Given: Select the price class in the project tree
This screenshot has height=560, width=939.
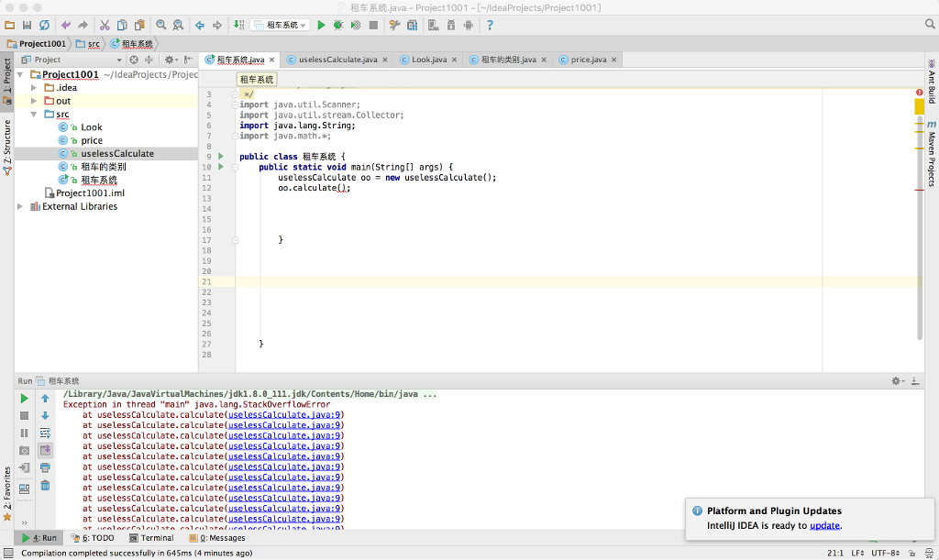Looking at the screenshot, I should click(x=92, y=140).
